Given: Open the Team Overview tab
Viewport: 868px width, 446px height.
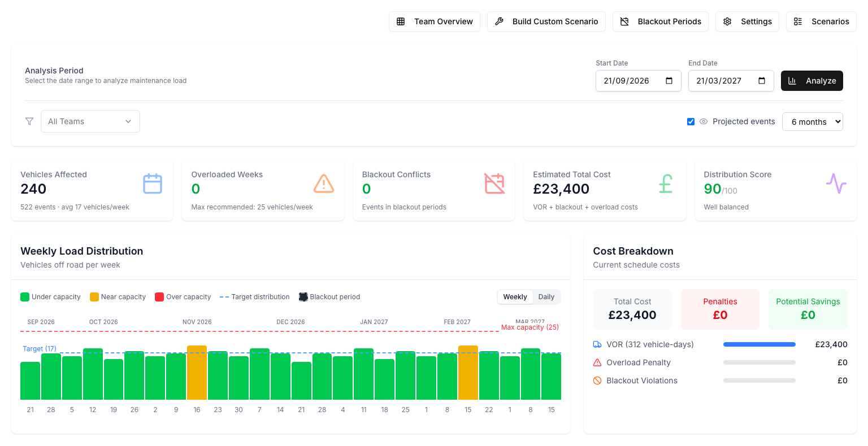Looking at the screenshot, I should [435, 21].
